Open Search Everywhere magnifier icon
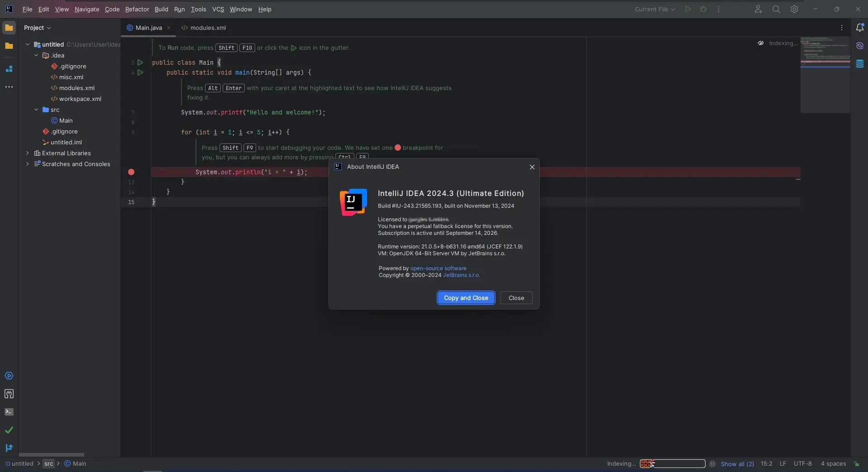The height and width of the screenshot is (472, 868). (x=777, y=9)
